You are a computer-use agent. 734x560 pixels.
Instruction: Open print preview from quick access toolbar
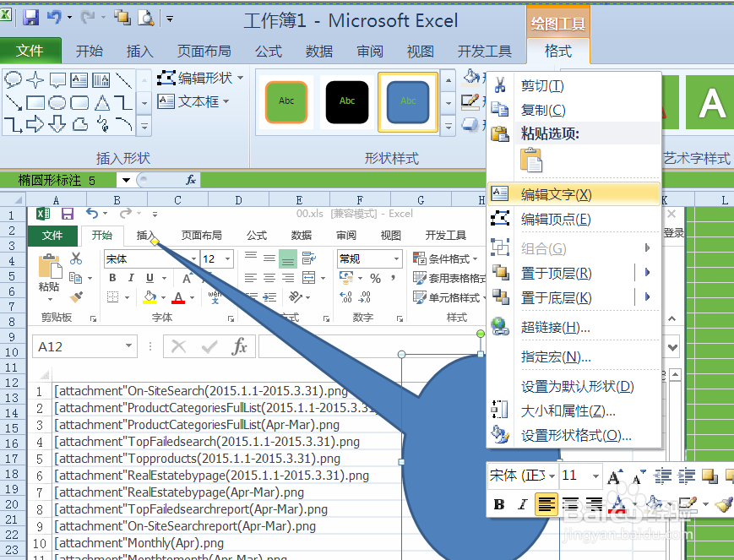point(146,18)
